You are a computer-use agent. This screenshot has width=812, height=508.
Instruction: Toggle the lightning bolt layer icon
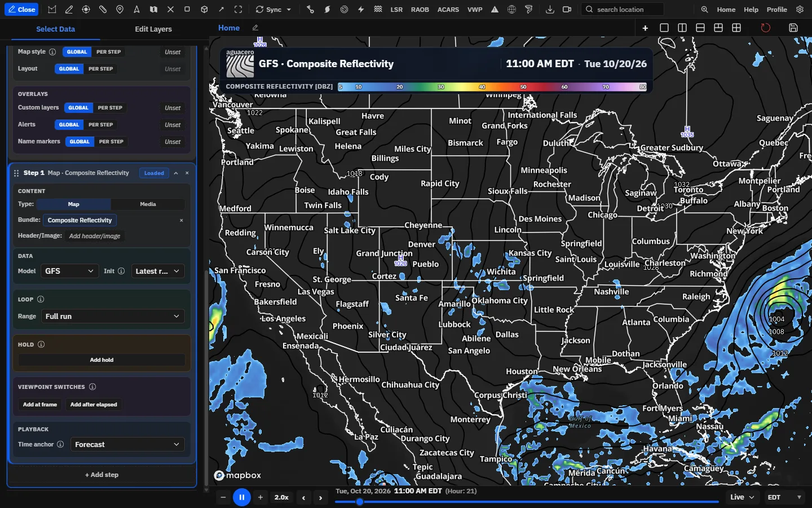[x=361, y=10]
